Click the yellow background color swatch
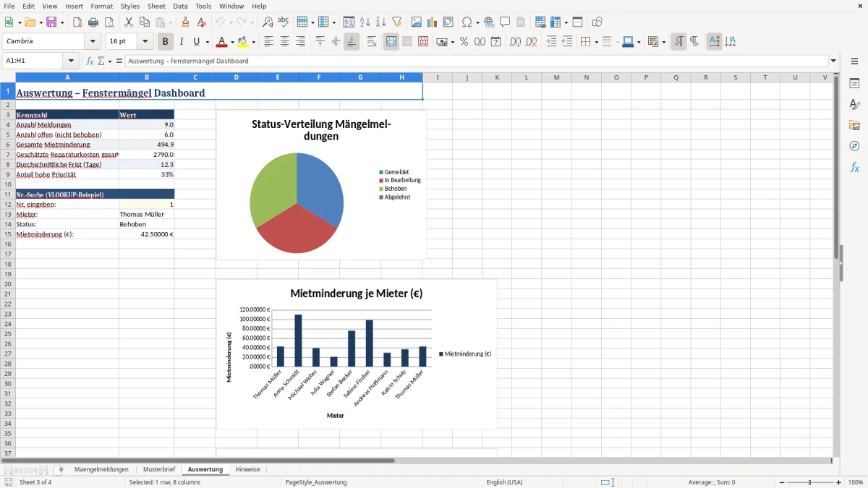Image resolution: width=868 pixels, height=488 pixels. click(244, 42)
